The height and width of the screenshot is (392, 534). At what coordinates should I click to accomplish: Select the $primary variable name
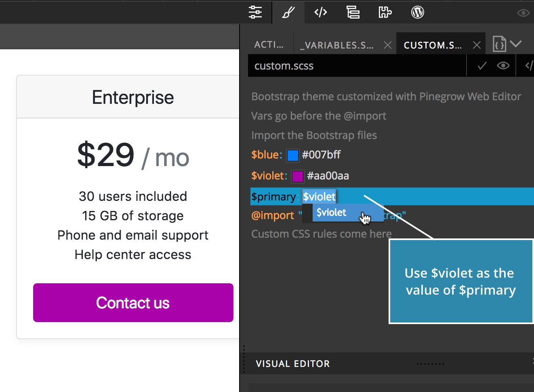[x=273, y=197]
